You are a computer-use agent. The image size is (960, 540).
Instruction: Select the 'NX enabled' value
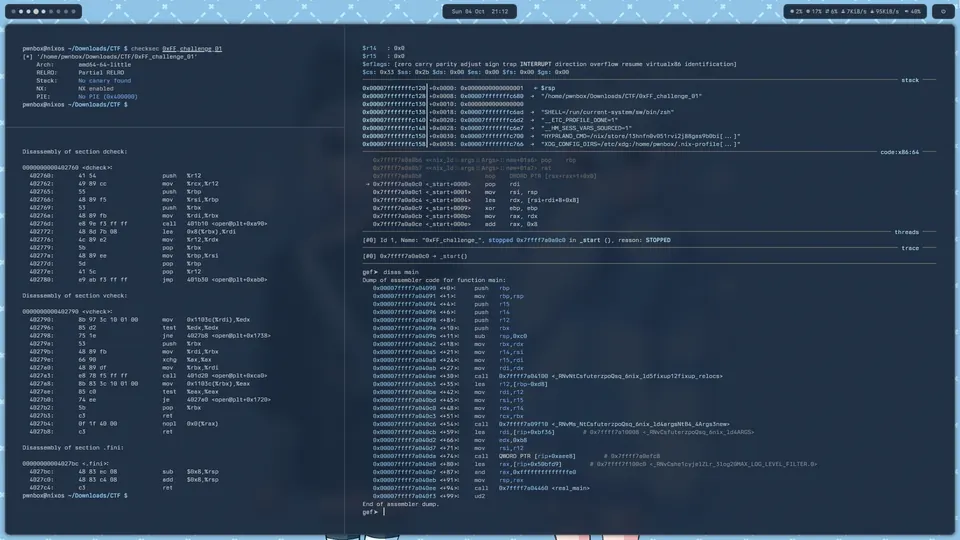96,88
